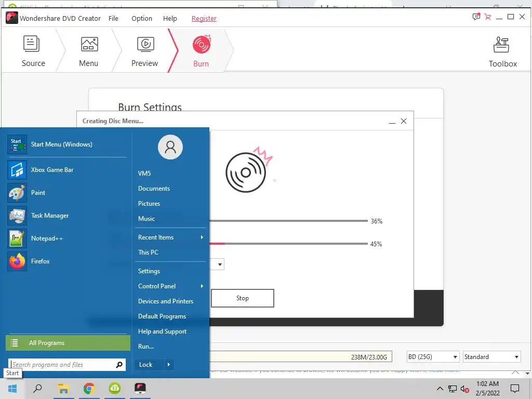Open the Standard quality dropdown
The image size is (532, 399).
pos(491,356)
